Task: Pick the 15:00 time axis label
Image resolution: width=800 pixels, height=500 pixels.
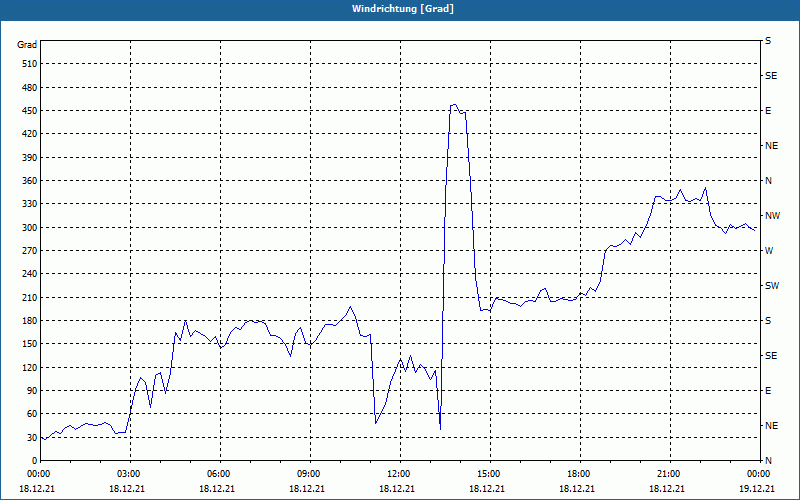Action: point(487,474)
